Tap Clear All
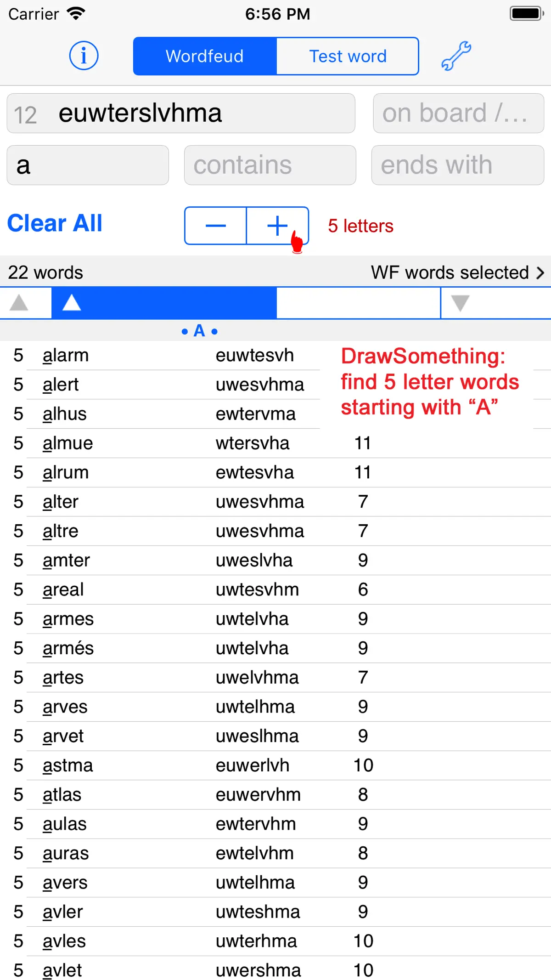 [55, 223]
